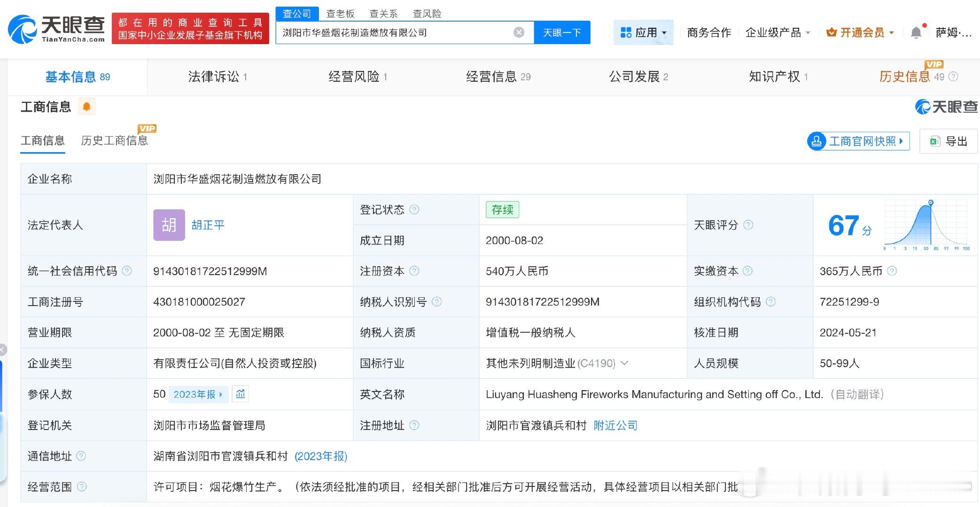
Task: Click the 存续 status badge
Action: tap(502, 209)
